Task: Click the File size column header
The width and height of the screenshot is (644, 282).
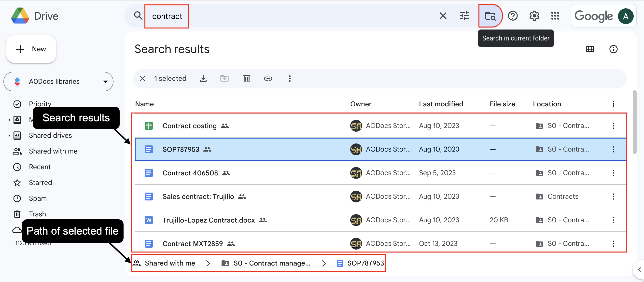Action: tap(502, 104)
